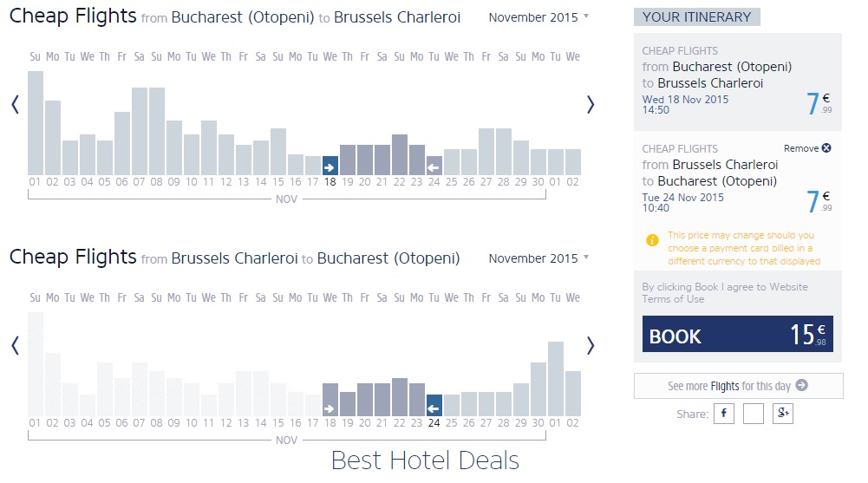Select the selected return date bar 24

[434, 405]
